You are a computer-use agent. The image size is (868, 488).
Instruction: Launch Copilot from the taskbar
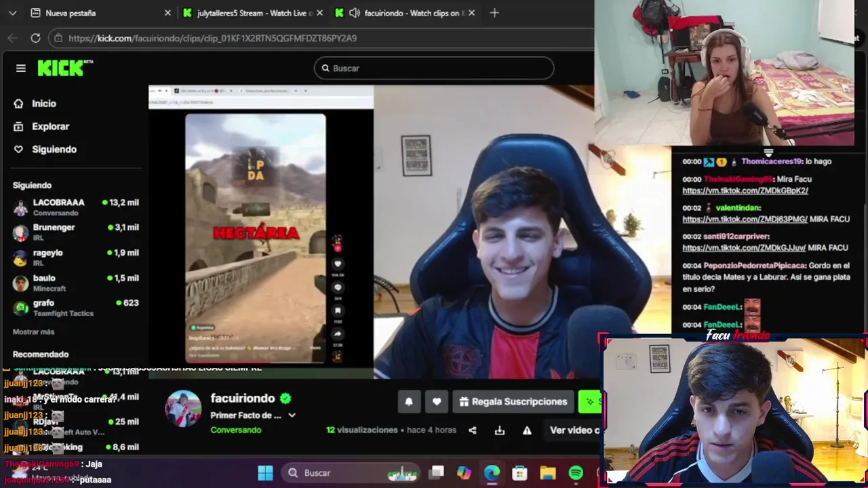tap(464, 473)
